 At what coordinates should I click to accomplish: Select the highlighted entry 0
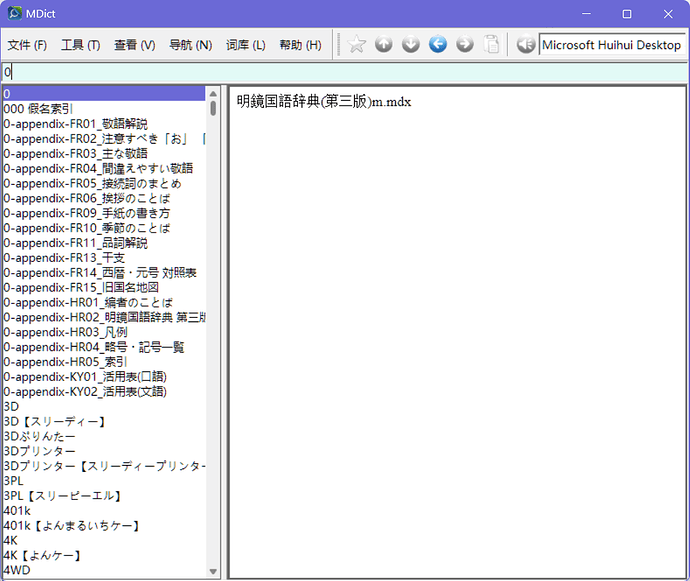pos(104,94)
